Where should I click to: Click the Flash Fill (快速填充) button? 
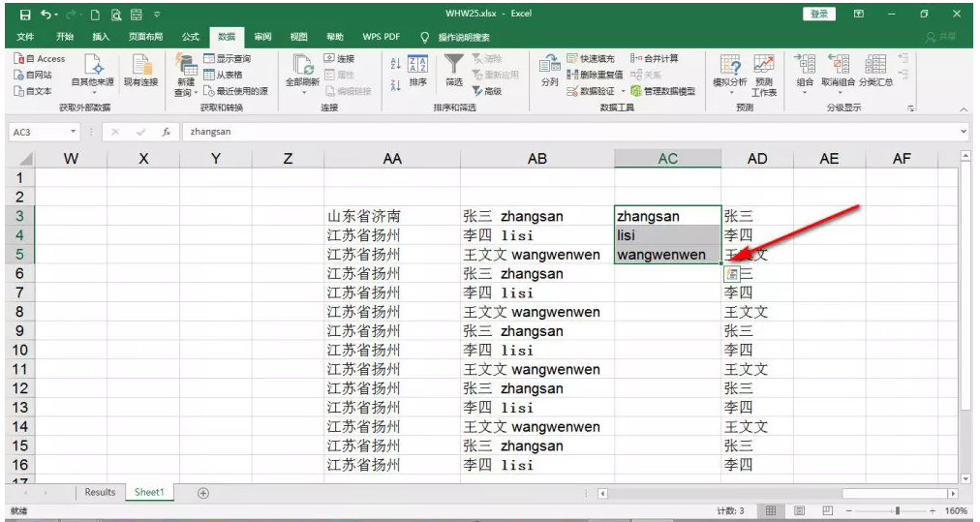point(596,59)
